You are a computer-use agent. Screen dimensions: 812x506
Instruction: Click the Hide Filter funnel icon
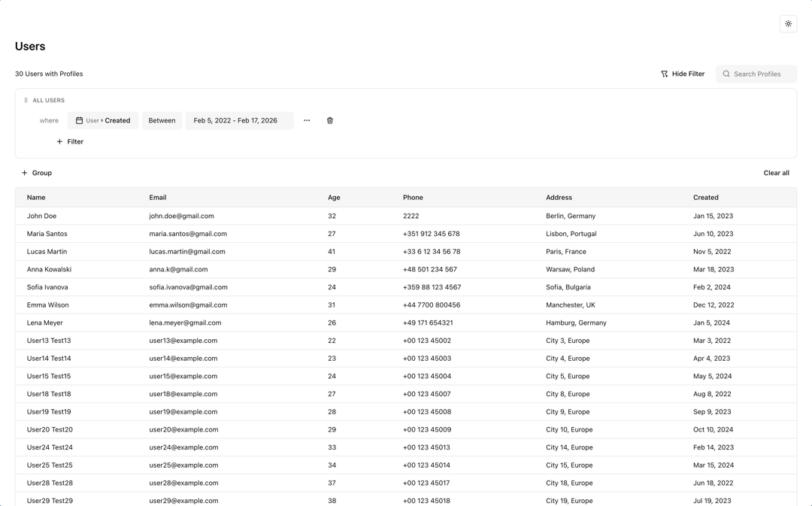click(x=665, y=74)
